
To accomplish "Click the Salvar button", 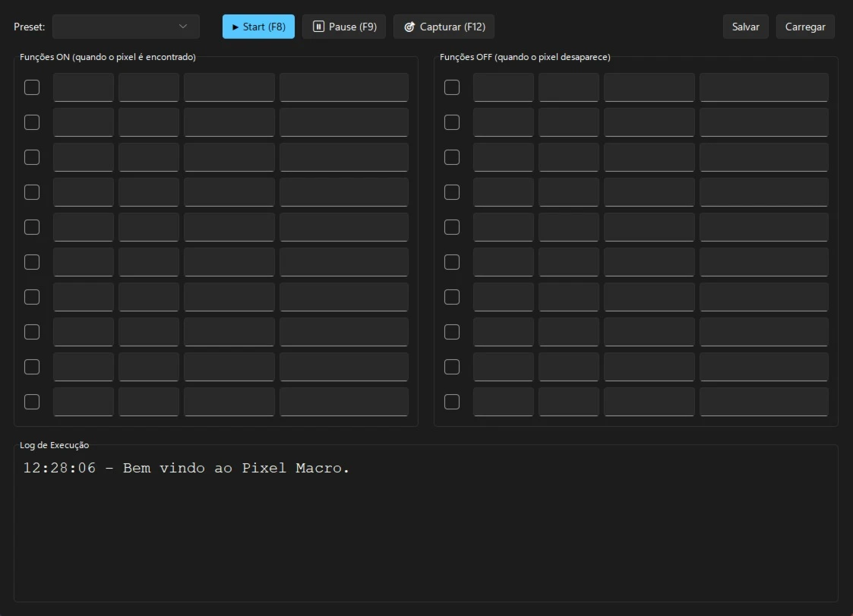I will click(745, 27).
